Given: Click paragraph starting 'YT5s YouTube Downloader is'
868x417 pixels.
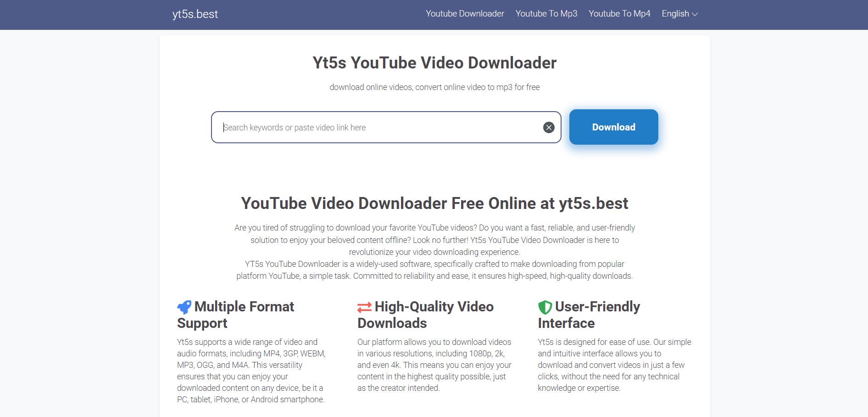Looking at the screenshot, I should 434,270.
